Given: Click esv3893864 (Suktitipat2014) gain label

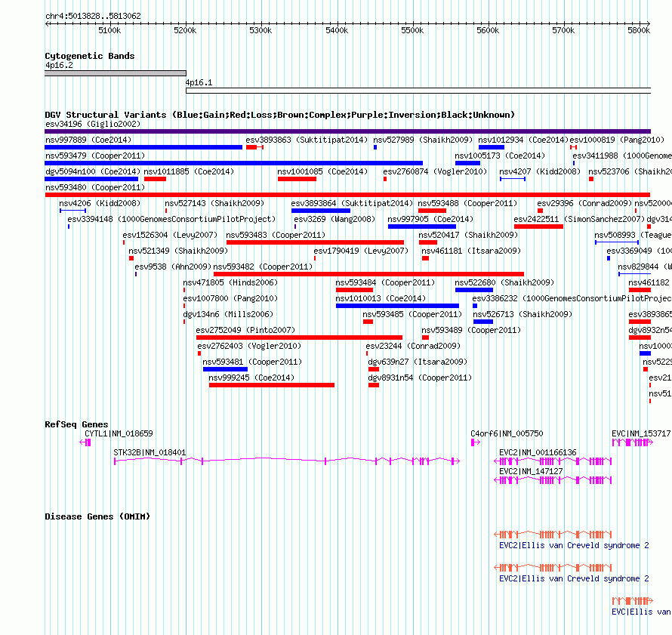Looking at the screenshot, I should click(x=352, y=203).
